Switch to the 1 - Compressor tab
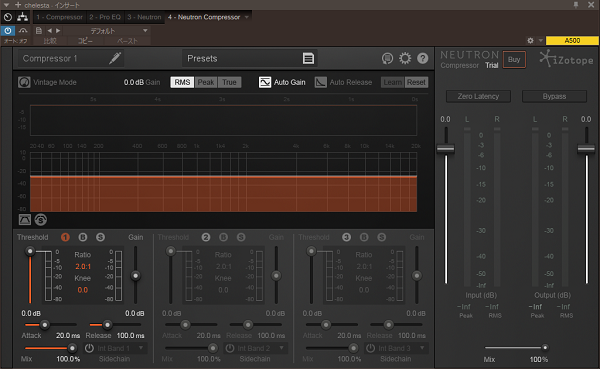Viewport: 600px width, 369px height. [59, 17]
